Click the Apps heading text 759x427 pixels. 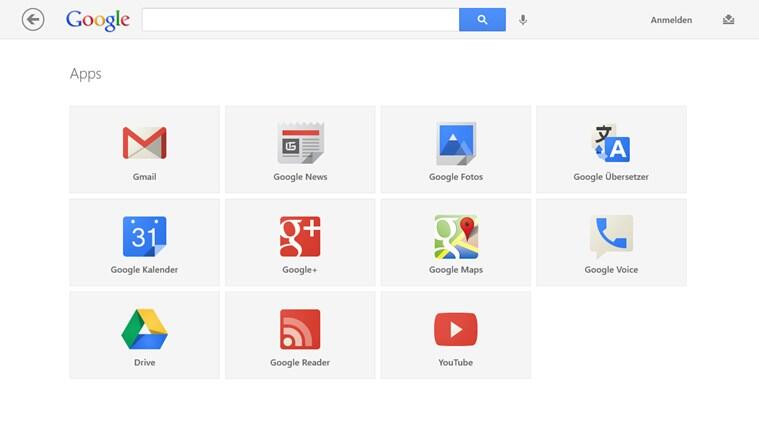coord(86,74)
